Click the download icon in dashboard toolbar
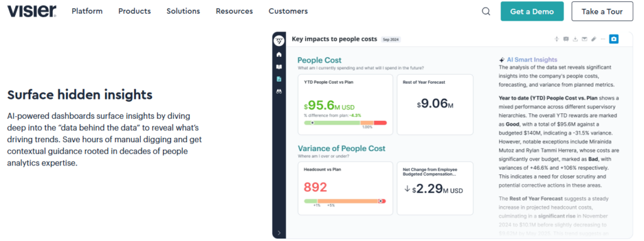Image resolution: width=644 pixels, height=241 pixels. [x=575, y=39]
